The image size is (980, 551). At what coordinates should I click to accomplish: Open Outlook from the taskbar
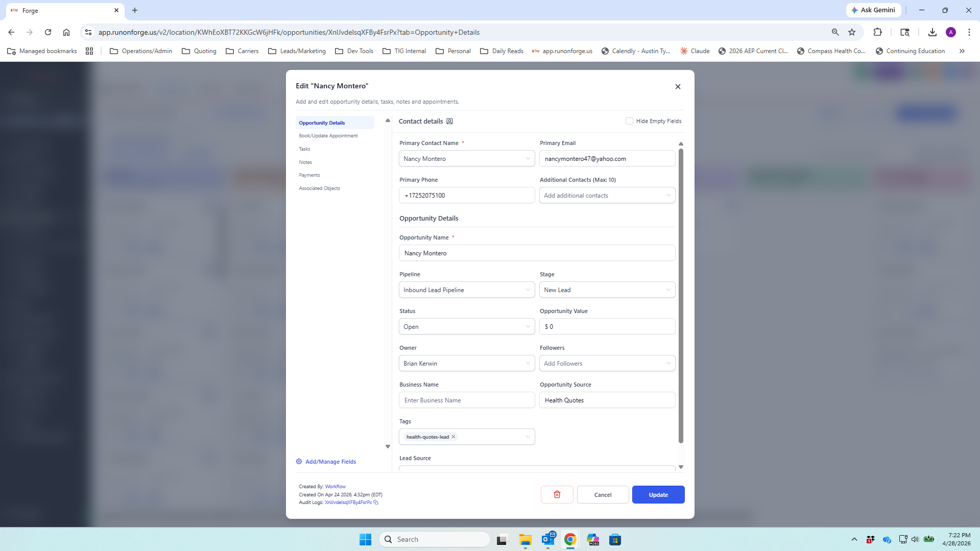[548, 539]
